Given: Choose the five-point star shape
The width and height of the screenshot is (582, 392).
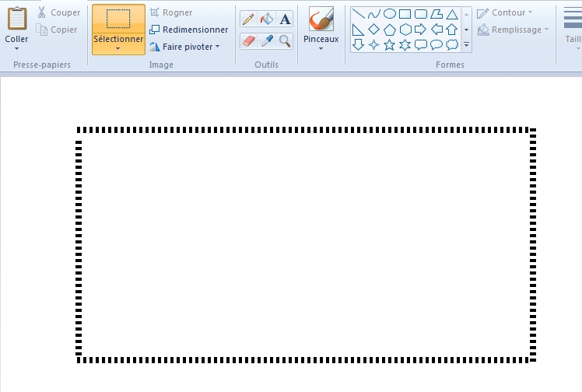Looking at the screenshot, I should pyautogui.click(x=389, y=45).
